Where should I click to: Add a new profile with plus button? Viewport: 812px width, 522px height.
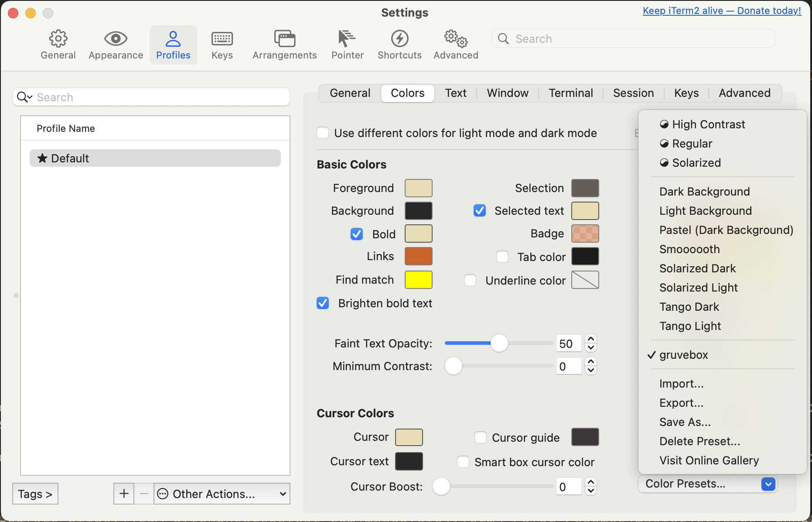tap(123, 493)
